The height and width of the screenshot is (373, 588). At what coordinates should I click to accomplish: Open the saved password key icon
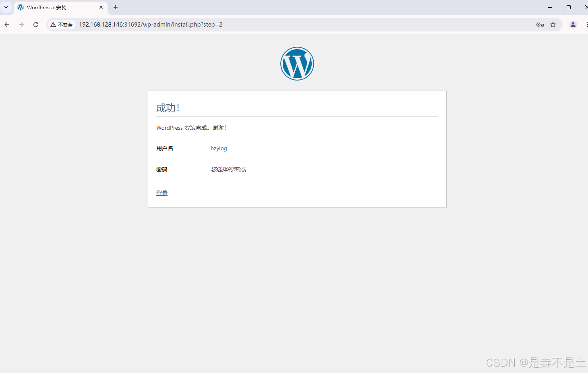point(540,25)
